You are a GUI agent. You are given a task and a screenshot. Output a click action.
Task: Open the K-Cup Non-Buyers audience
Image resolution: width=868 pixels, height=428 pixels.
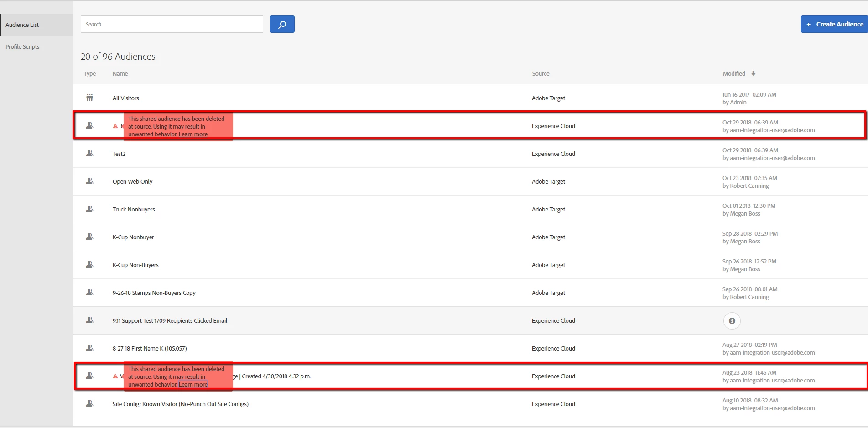click(x=135, y=265)
